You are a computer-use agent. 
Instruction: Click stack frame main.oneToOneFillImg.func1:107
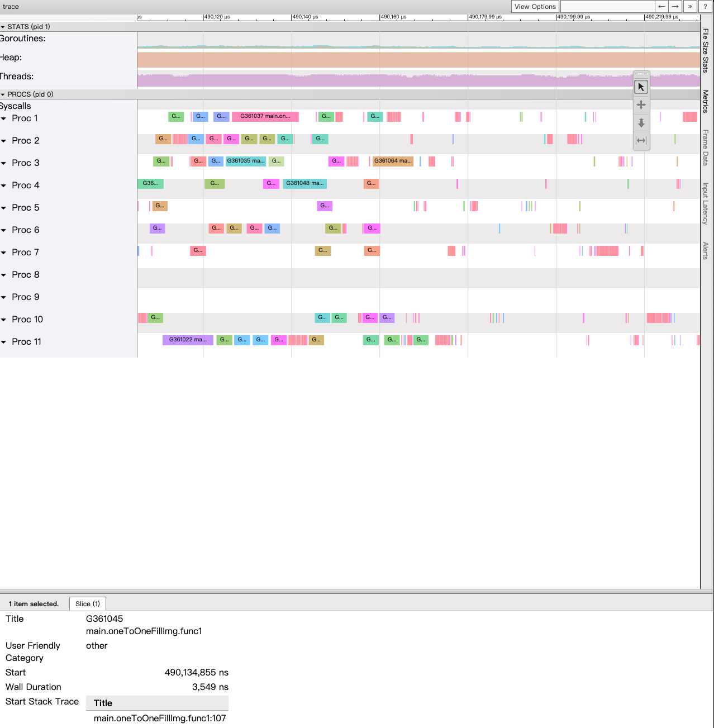160,719
